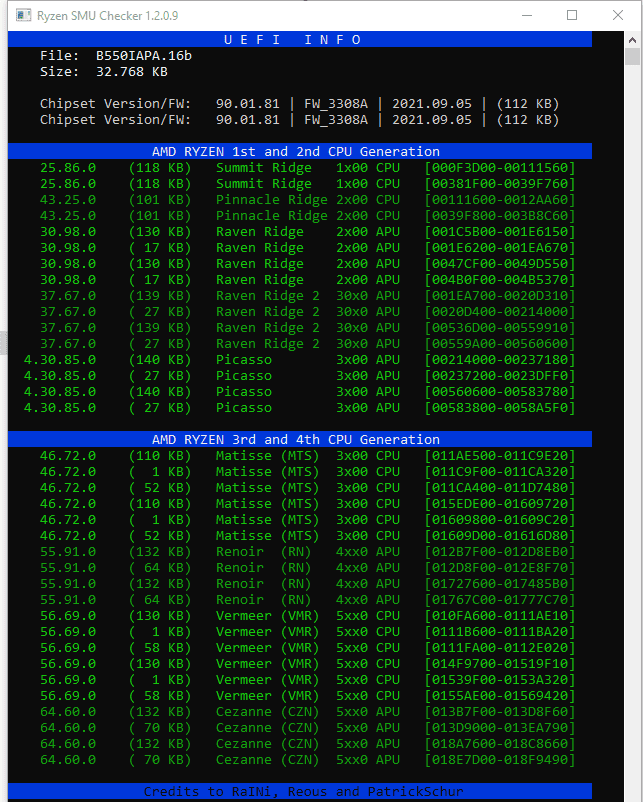
Task: Click Cezanne address [018A7600-018C8660]
Action: 500,744
